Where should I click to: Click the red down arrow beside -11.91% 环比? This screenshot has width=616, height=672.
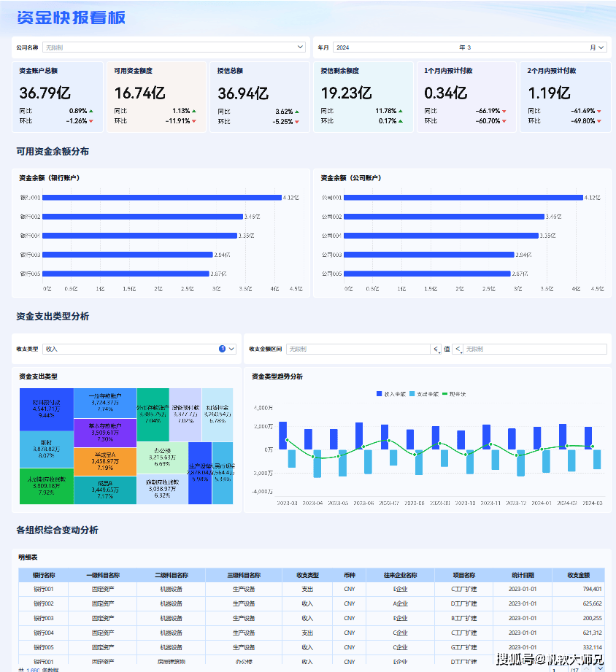[194, 121]
